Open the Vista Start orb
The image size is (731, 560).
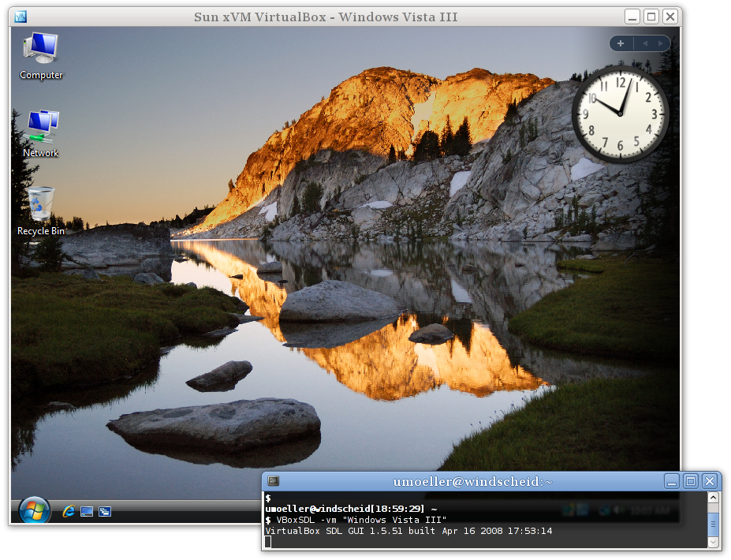click(x=34, y=511)
